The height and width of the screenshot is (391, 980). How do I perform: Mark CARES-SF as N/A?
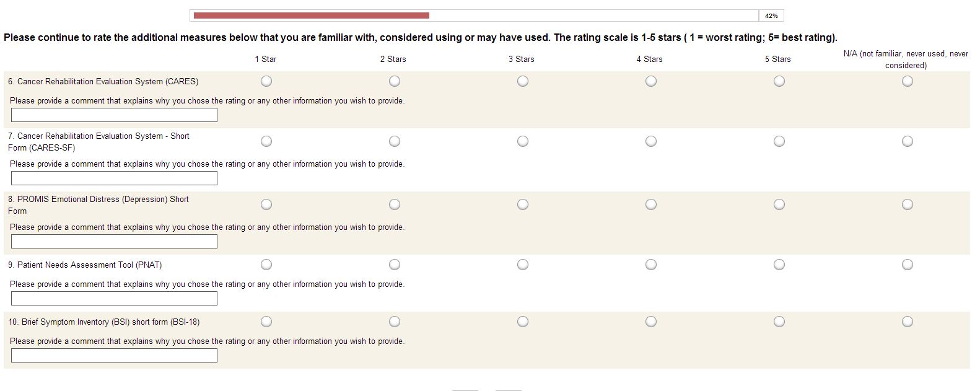[x=908, y=141]
